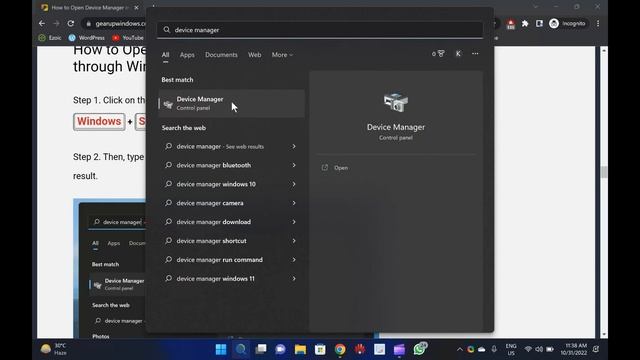Select the All search tab
The width and height of the screenshot is (640, 360).
tap(165, 55)
